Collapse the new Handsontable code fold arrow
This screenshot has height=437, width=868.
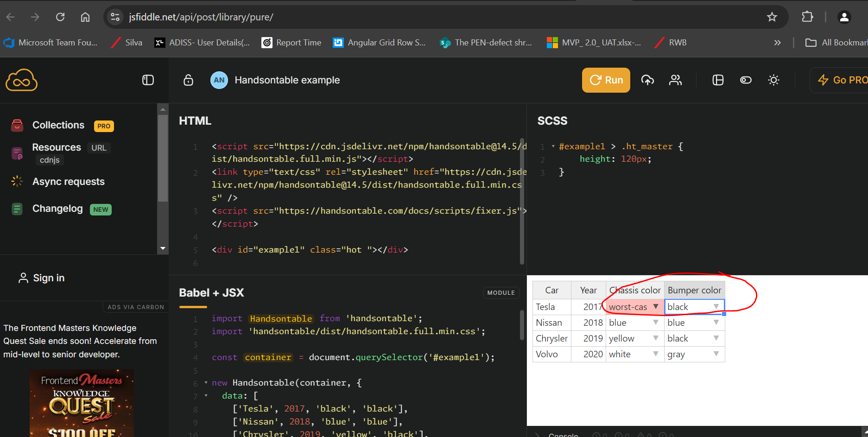point(206,383)
